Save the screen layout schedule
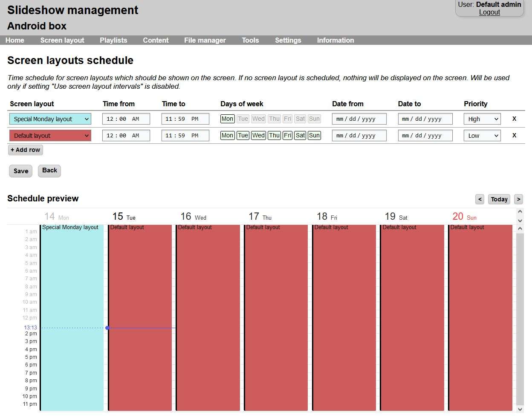The width and height of the screenshot is (532, 416). pos(20,171)
